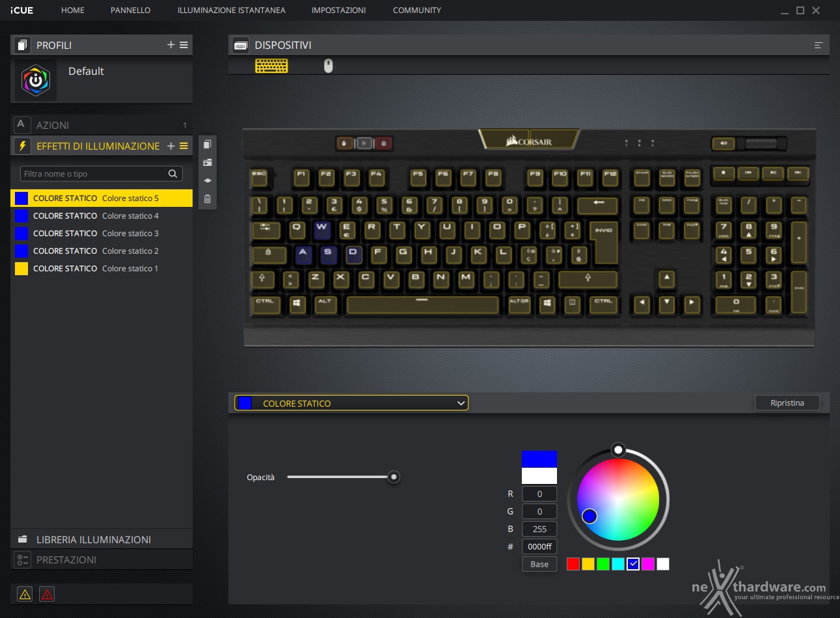This screenshot has height=618, width=840.
Task: Click the up arrow key on keyboard preview
Action: point(666,279)
